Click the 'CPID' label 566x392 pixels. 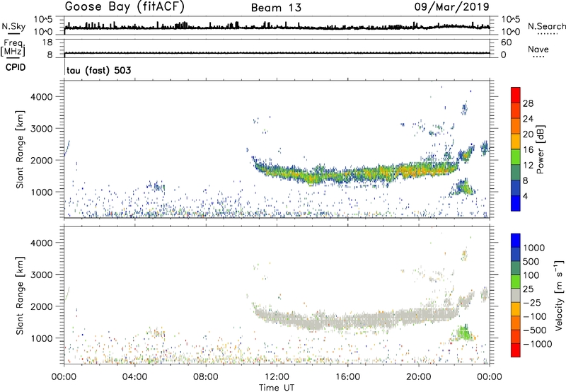tap(16, 67)
